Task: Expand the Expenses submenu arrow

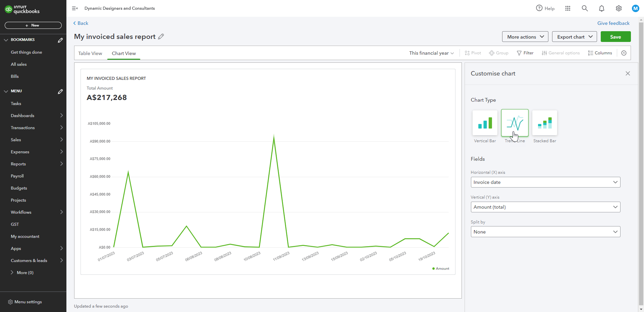Action: pos(61,152)
